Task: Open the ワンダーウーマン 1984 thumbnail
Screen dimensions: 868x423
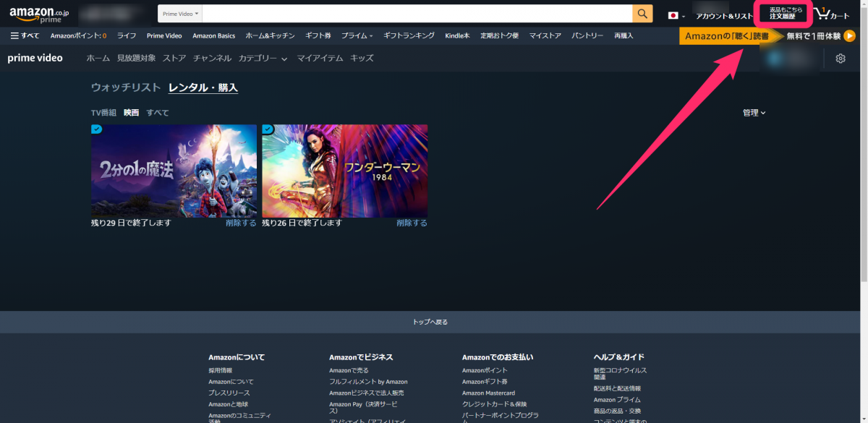Action: click(x=344, y=171)
